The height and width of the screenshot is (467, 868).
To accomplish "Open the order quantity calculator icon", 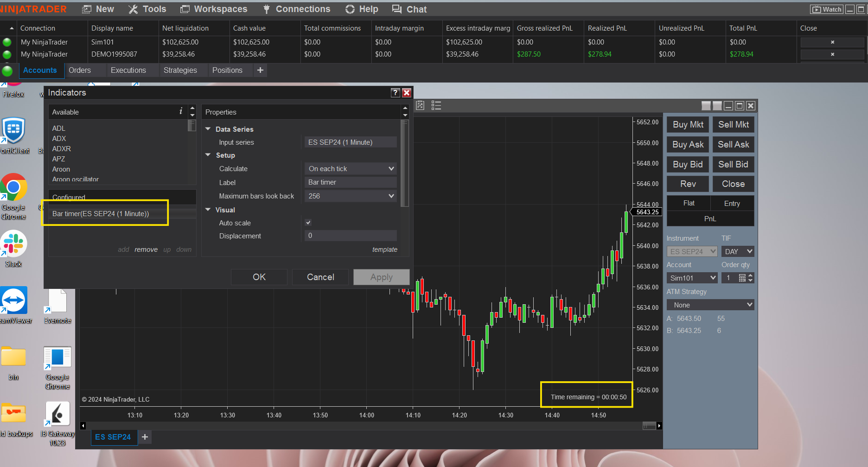I will click(742, 278).
